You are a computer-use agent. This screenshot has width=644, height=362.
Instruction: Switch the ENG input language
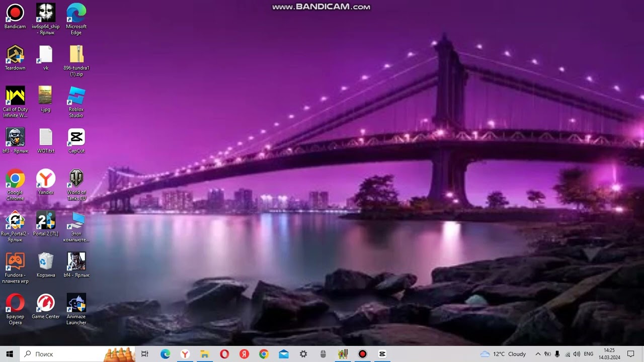588,354
